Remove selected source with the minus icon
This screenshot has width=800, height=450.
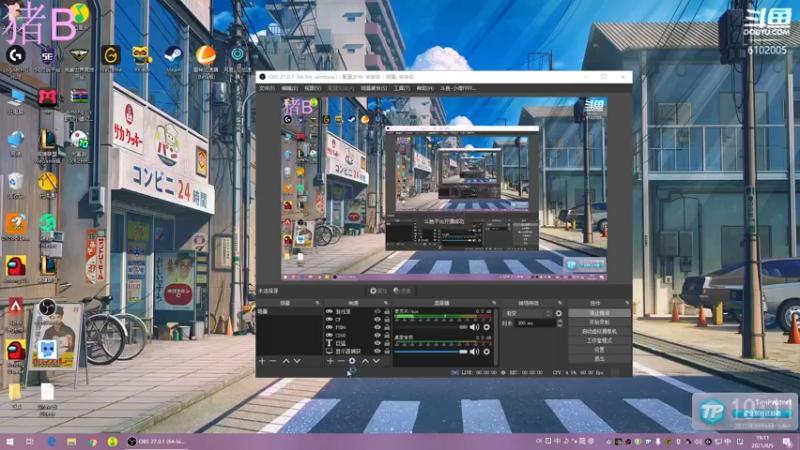[341, 361]
